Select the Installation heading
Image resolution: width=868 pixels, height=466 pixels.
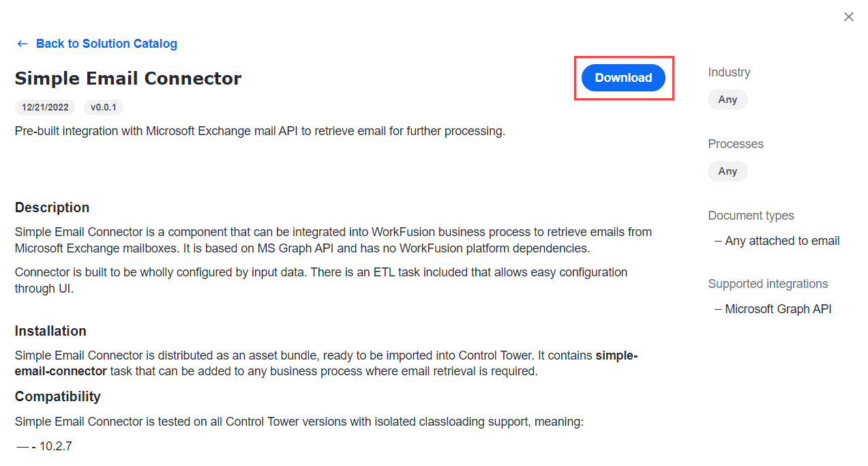(x=50, y=331)
